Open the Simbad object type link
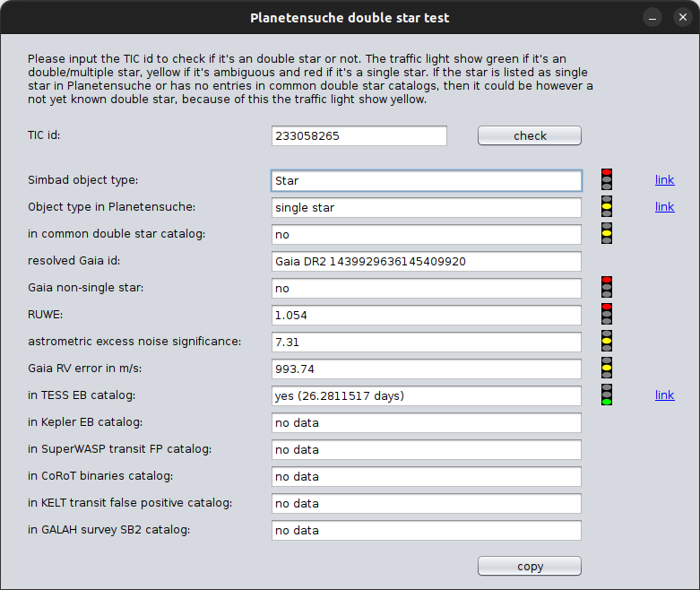The height and width of the screenshot is (590, 700). click(664, 180)
